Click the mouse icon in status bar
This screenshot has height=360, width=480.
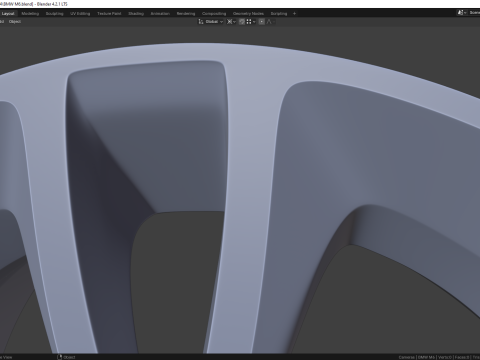(60, 357)
